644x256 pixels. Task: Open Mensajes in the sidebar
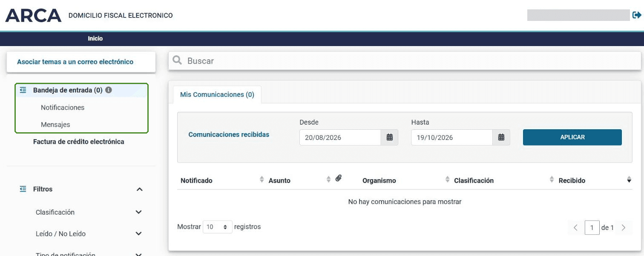[x=55, y=125]
